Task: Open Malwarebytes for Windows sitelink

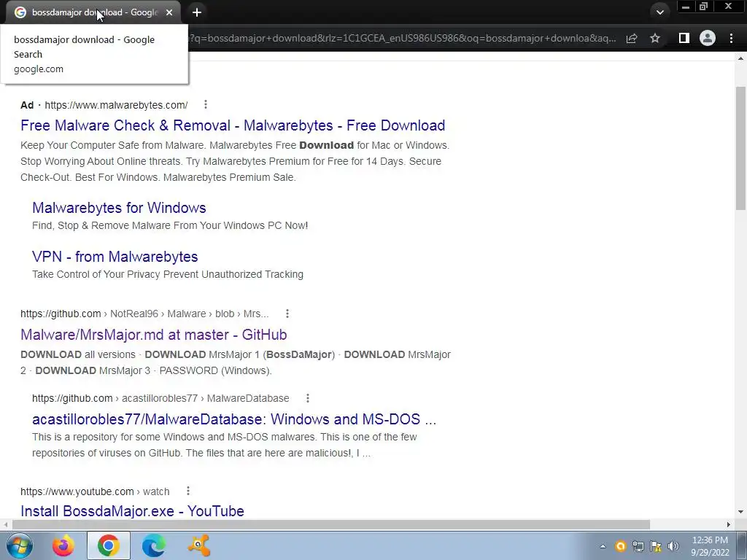Action: click(119, 208)
